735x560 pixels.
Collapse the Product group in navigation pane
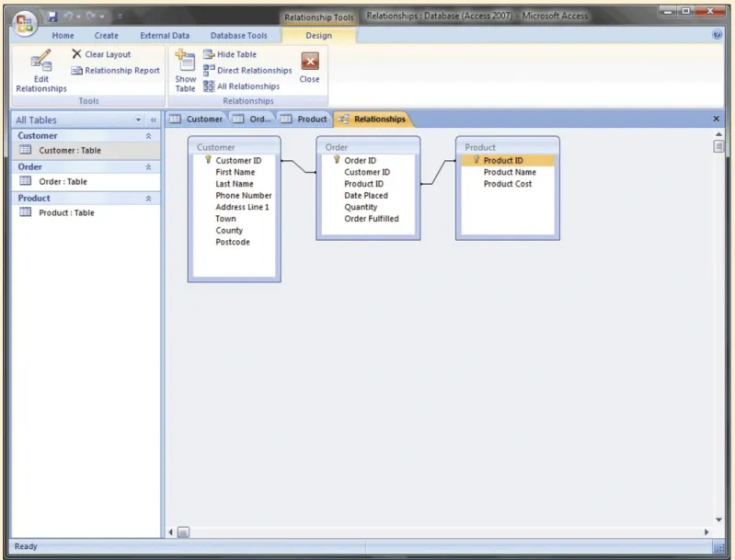click(x=149, y=199)
